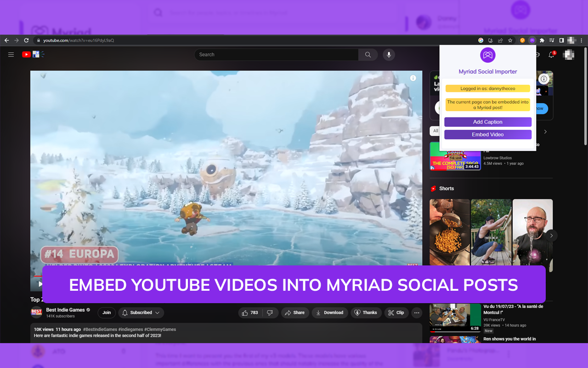The height and width of the screenshot is (368, 588).
Task: Open The Complete Saga video thumbnail
Action: click(x=455, y=156)
